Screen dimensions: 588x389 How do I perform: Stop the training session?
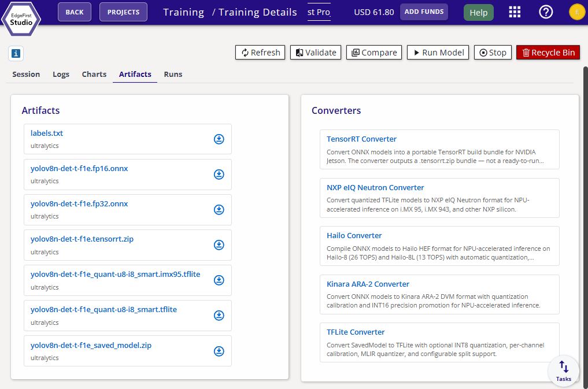point(493,53)
